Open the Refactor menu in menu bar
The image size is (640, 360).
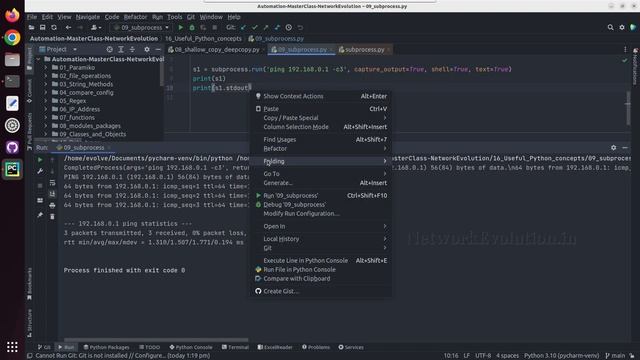point(135,17)
